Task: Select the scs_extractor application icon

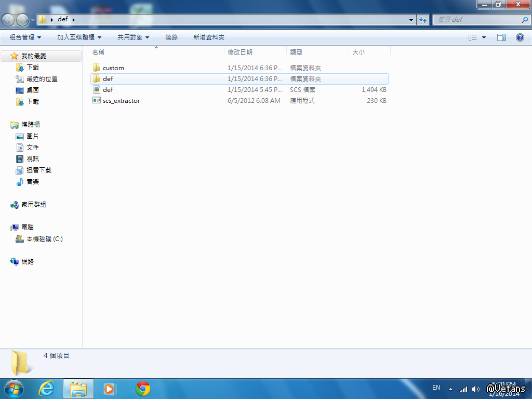Action: pos(97,100)
